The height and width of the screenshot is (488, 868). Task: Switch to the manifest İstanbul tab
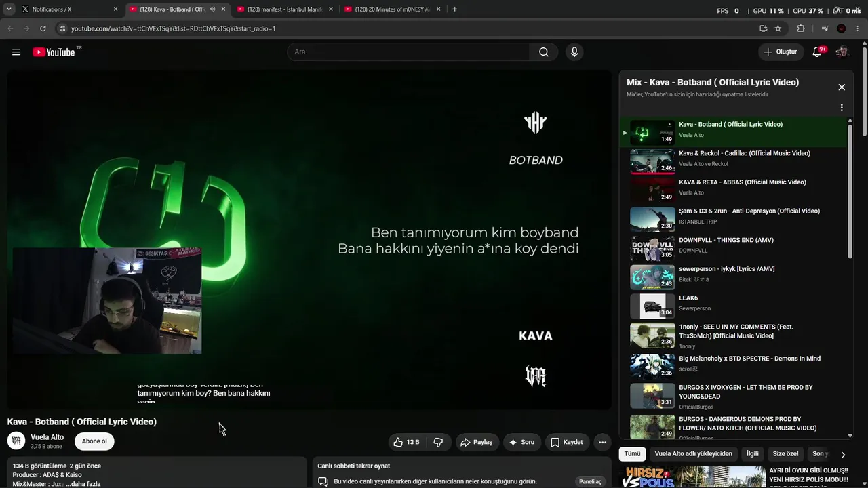point(285,9)
